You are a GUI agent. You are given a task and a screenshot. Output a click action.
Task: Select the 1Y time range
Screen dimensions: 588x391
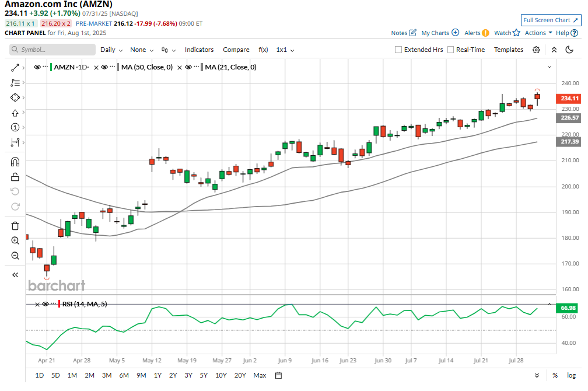click(157, 375)
